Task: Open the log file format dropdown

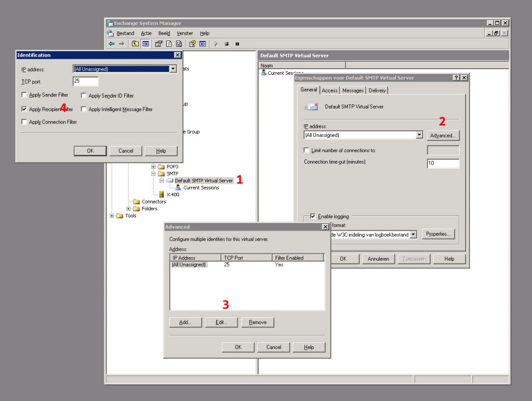Action: (x=413, y=234)
